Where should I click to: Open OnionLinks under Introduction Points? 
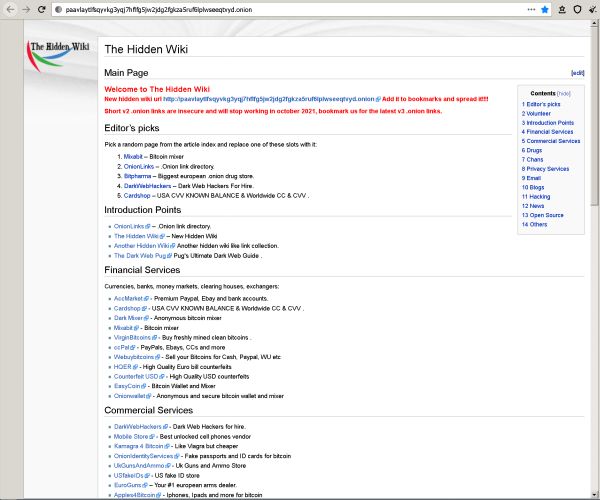coord(129,226)
